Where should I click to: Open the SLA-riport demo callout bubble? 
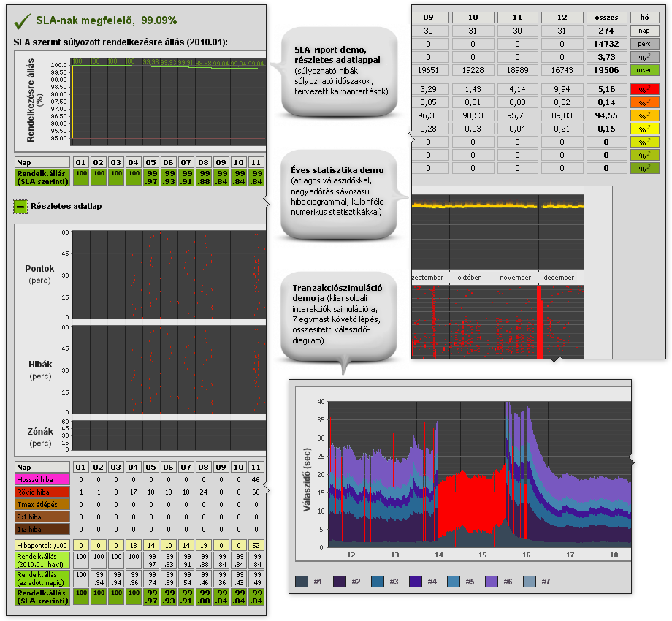tap(338, 69)
